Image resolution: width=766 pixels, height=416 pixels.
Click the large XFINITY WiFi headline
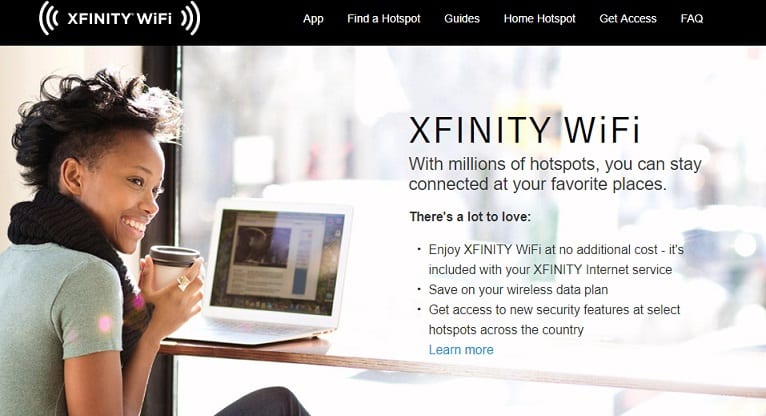click(524, 130)
